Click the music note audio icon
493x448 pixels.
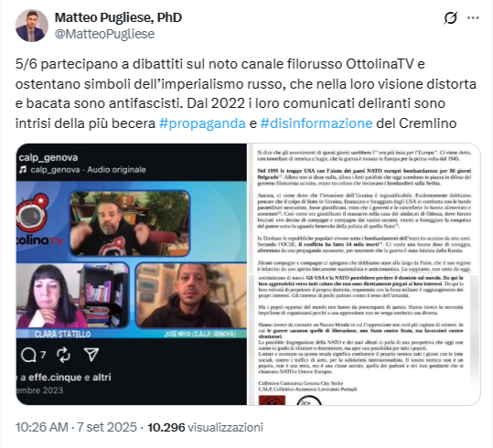tap(23, 170)
